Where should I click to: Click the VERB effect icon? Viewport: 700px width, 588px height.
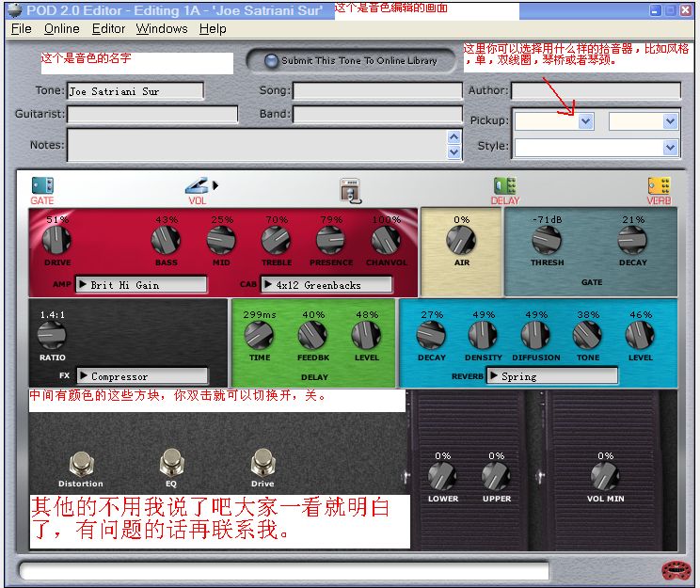[660, 185]
